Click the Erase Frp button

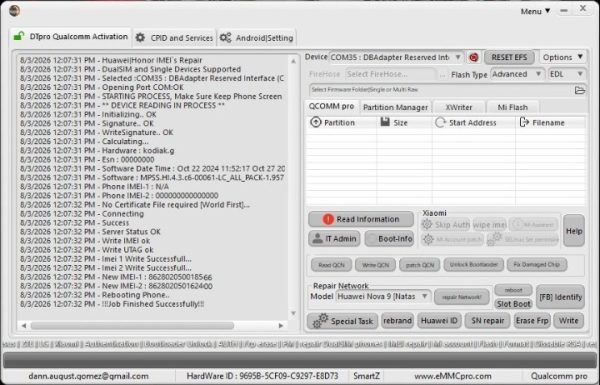click(x=532, y=321)
